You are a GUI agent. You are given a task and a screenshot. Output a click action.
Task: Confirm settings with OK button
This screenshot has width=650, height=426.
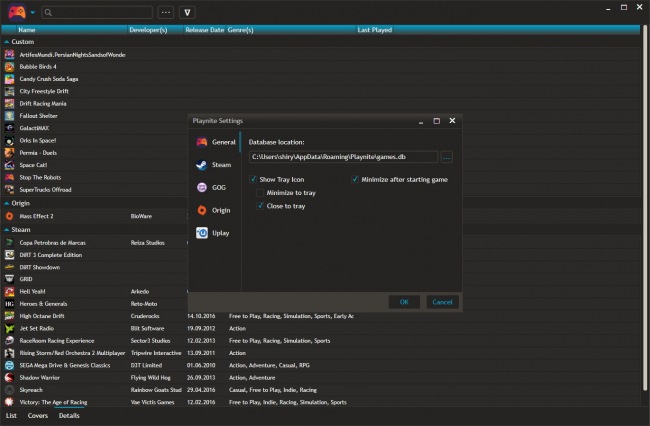(404, 302)
